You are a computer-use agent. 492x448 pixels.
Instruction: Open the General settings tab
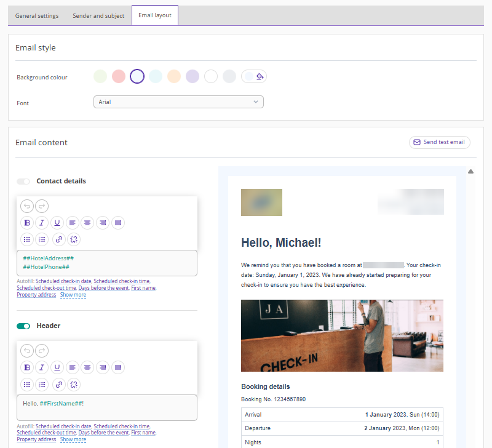click(x=37, y=16)
